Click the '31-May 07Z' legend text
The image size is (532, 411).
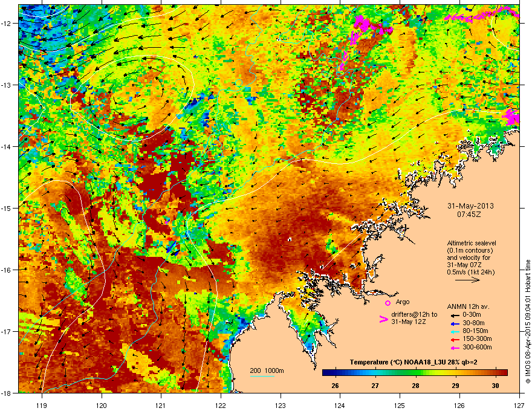point(464,265)
